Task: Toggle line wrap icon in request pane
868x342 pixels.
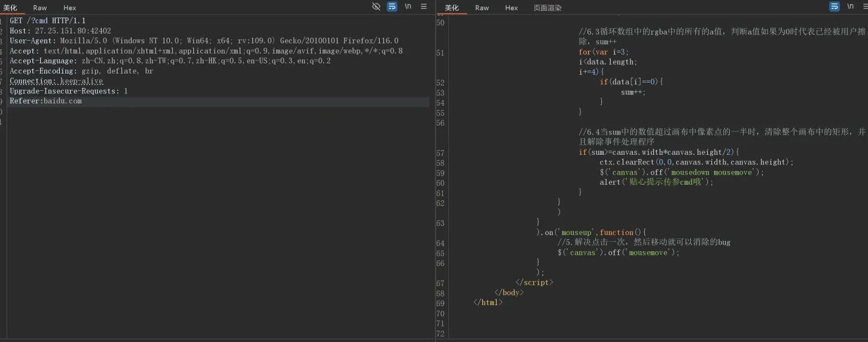Action: click(x=392, y=7)
